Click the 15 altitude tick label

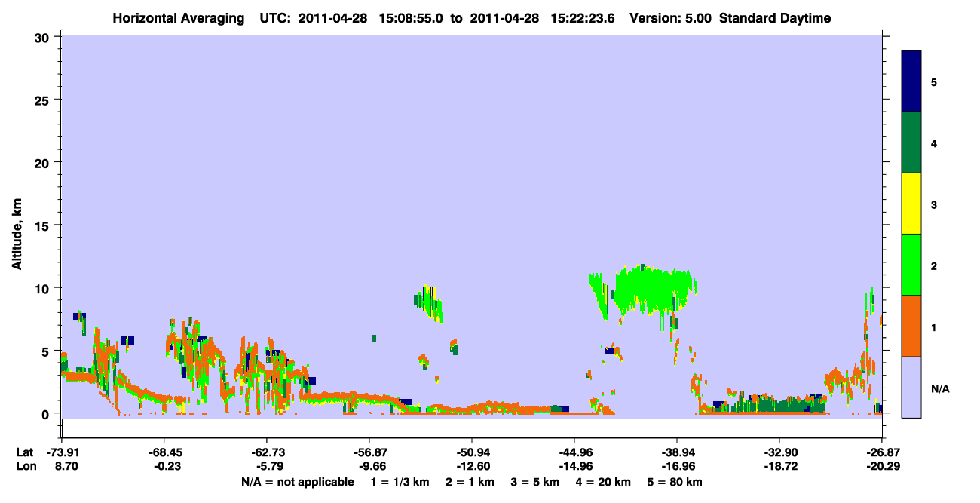pyautogui.click(x=44, y=225)
